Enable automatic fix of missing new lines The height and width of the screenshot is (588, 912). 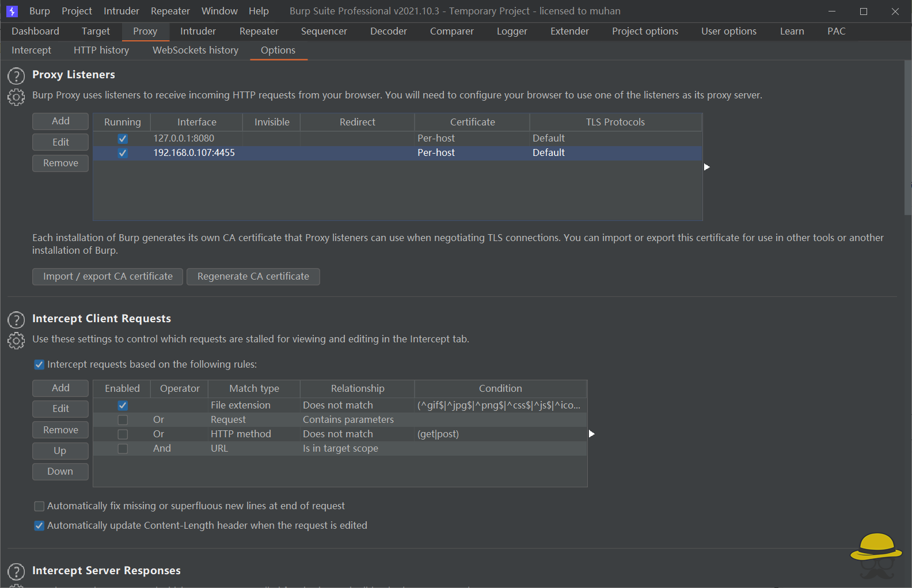point(39,506)
